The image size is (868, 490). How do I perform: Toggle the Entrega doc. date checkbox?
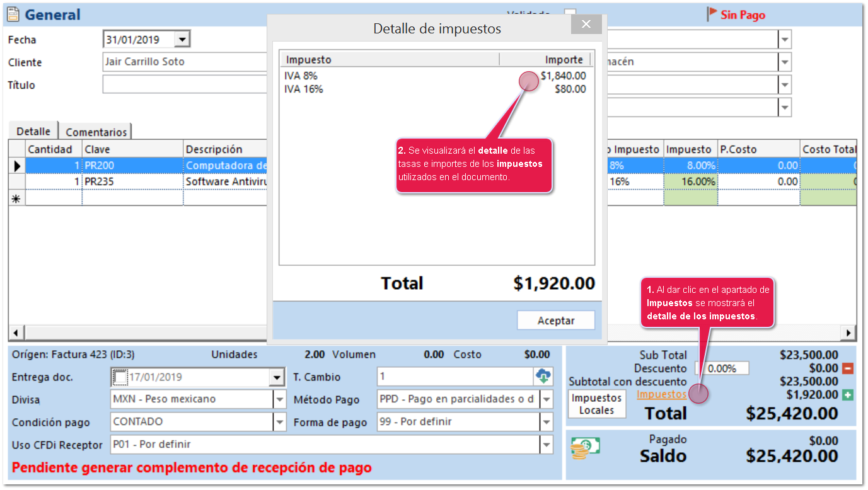120,377
